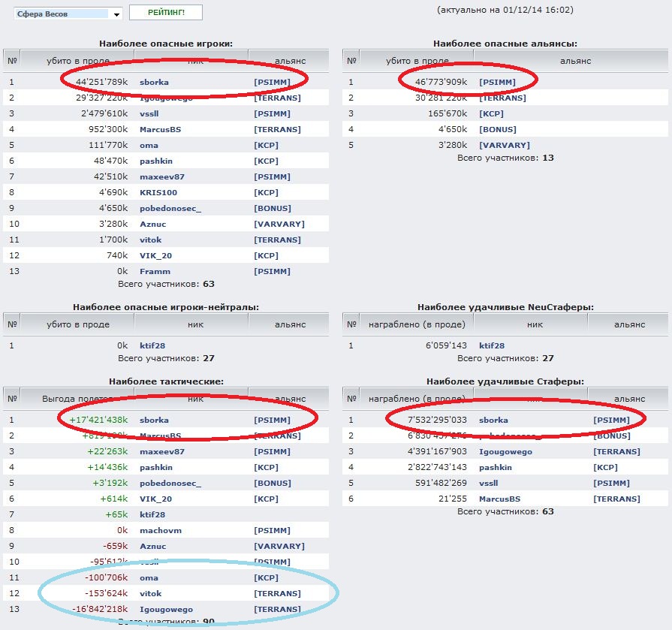The height and width of the screenshot is (630, 672).
Task: Open [BONUS] in the most dangerous alliances table
Action: (496, 129)
